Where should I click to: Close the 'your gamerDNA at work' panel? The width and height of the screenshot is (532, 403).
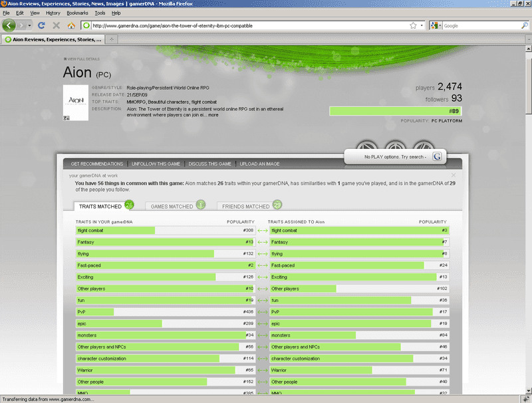point(454,176)
